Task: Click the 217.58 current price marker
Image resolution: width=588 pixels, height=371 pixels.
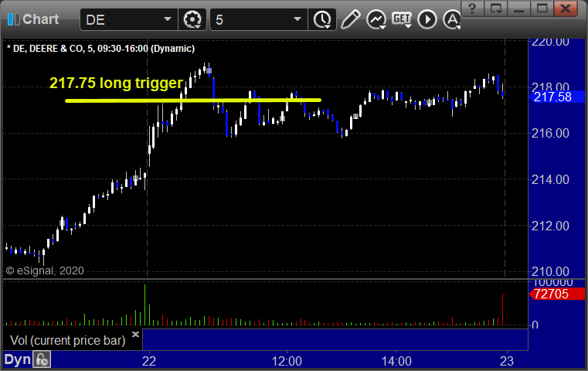Action: click(556, 97)
